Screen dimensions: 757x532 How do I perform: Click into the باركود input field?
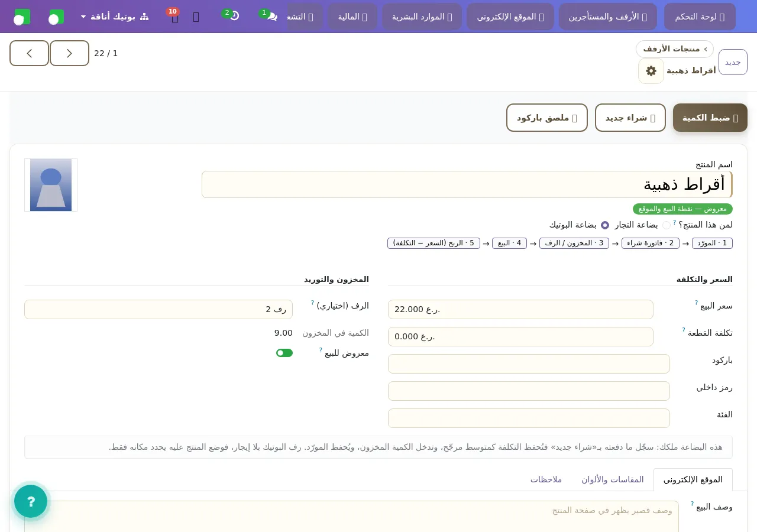pos(529,364)
